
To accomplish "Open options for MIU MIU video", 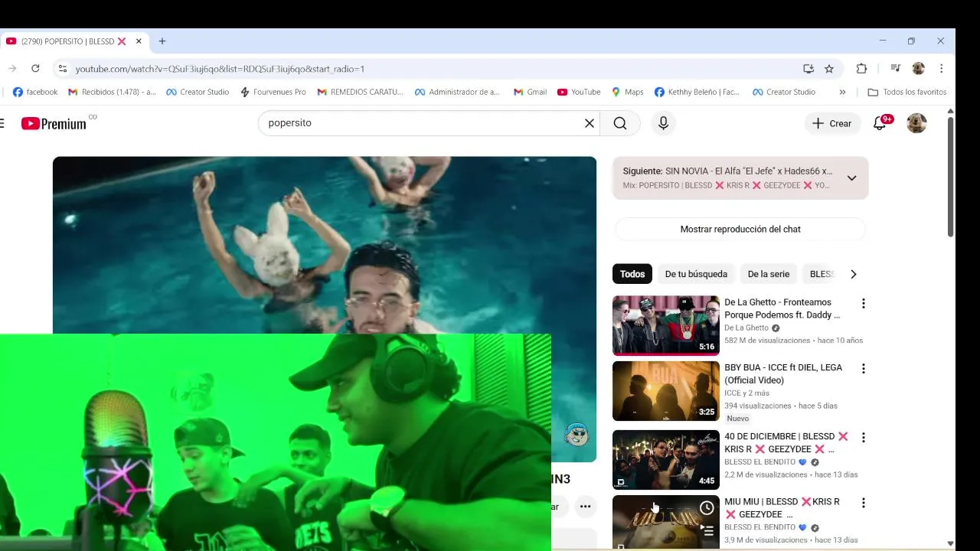I will pos(863,503).
